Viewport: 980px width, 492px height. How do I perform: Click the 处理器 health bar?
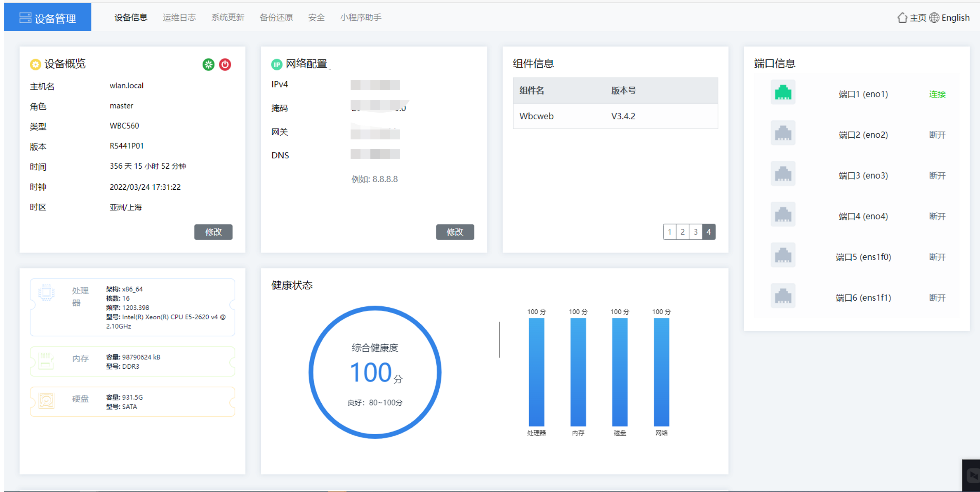pos(536,371)
